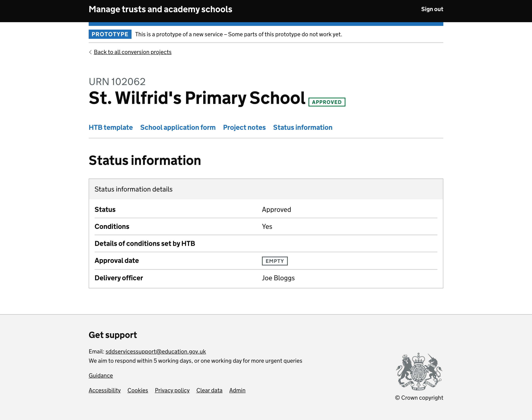Click the sddservicessupport@education.gov.uk link

[x=156, y=351]
